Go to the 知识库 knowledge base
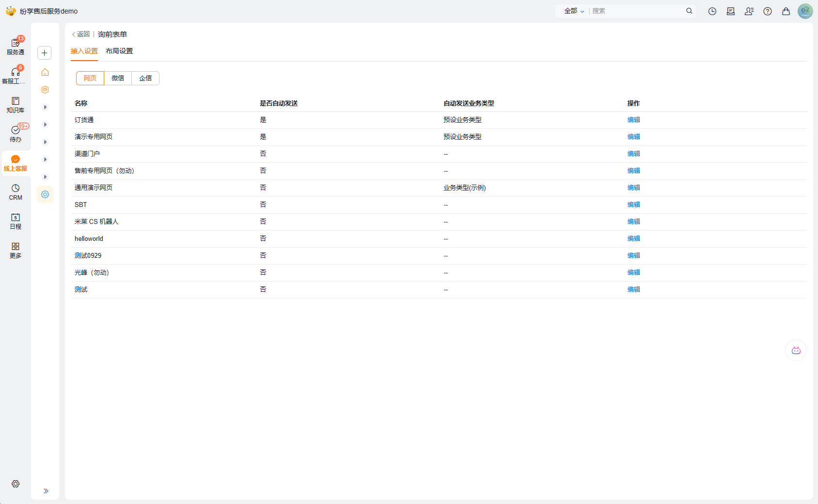Viewport: 818px width, 504px height. (16, 104)
